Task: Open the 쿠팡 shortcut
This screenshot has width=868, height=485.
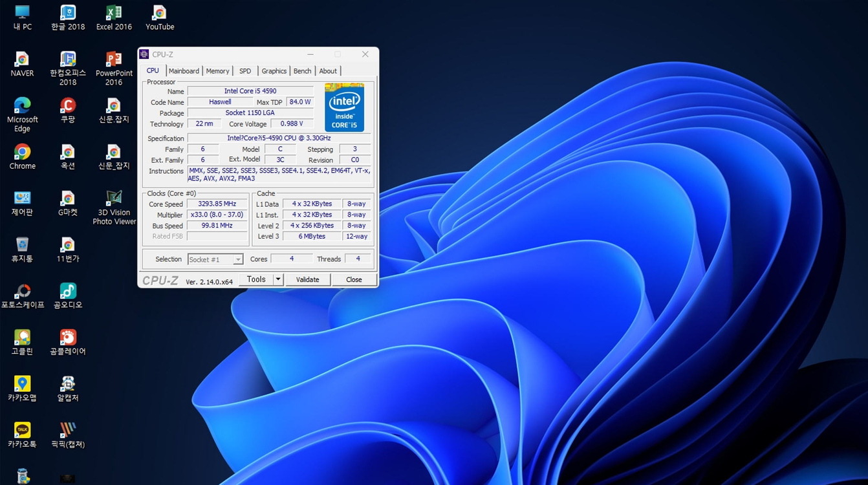Action: pyautogui.click(x=67, y=109)
